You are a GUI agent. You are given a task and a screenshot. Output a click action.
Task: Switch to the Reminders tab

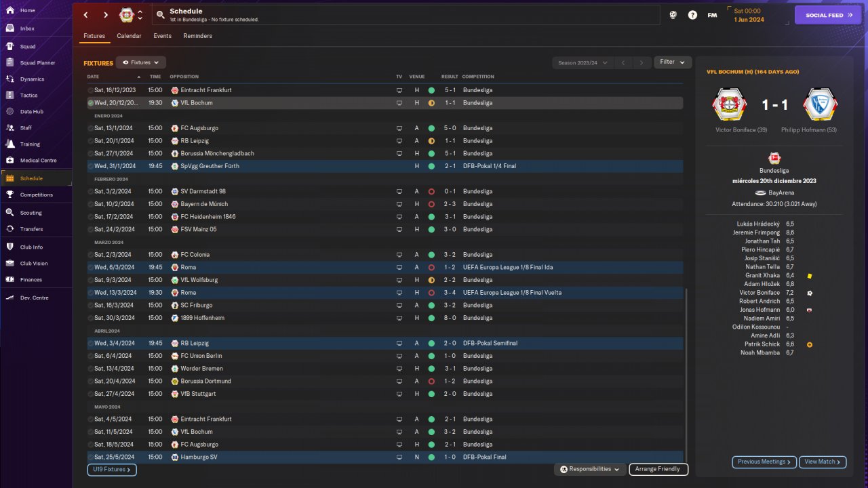[x=198, y=36]
